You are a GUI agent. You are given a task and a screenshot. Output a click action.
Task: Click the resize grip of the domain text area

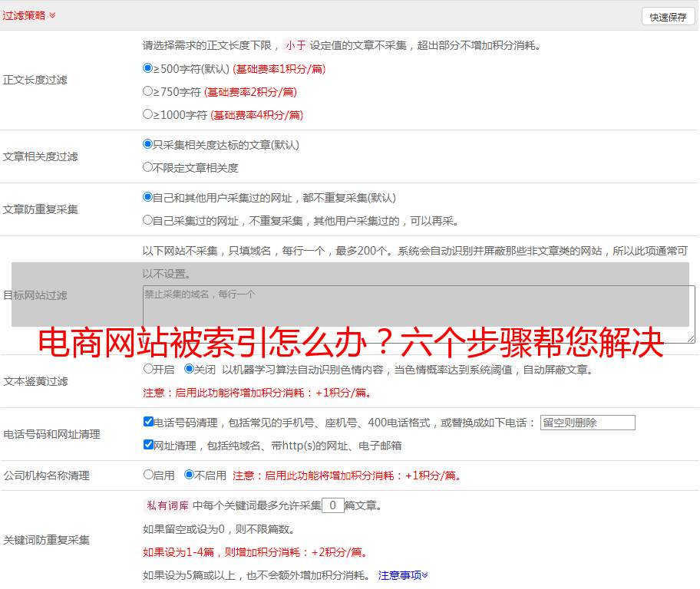(x=691, y=339)
